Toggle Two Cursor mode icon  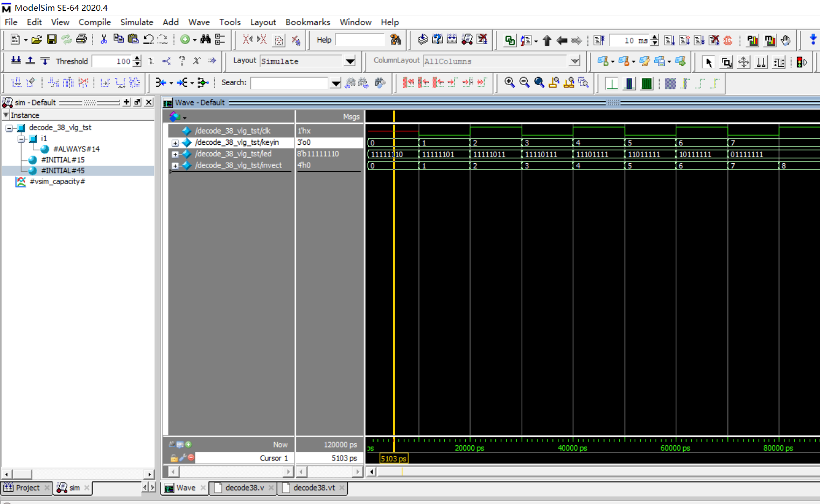[761, 62]
